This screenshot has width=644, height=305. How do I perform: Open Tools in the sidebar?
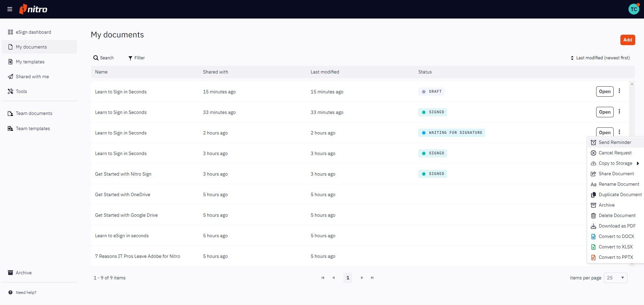(x=21, y=91)
